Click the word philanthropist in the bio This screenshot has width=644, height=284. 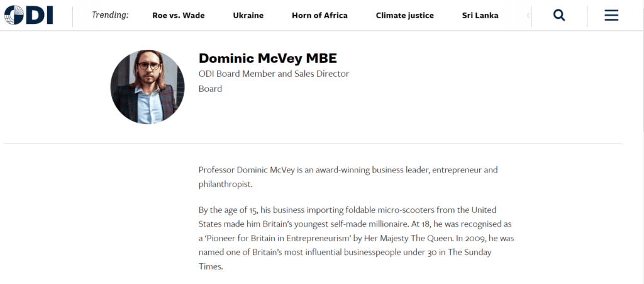point(225,185)
